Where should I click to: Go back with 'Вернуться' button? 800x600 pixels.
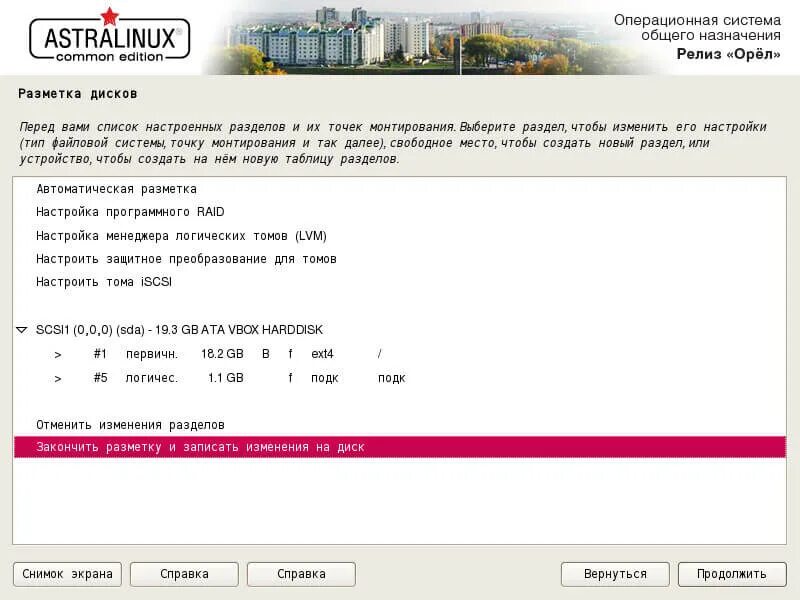click(615, 574)
